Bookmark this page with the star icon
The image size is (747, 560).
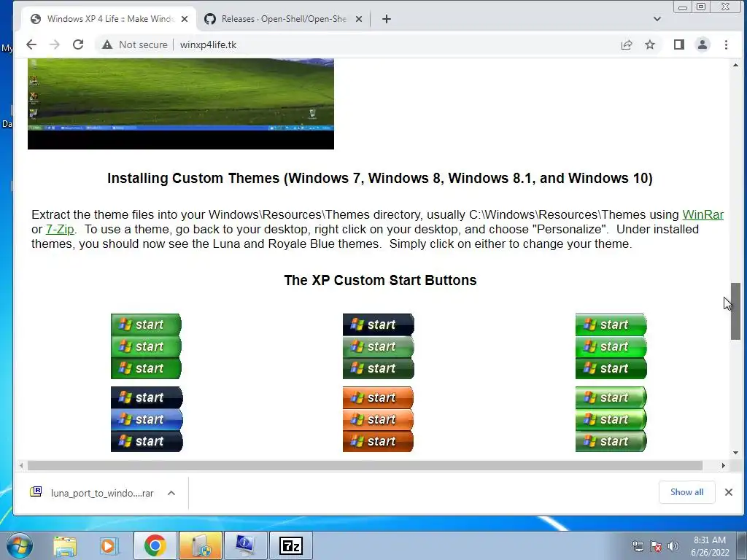650,44
